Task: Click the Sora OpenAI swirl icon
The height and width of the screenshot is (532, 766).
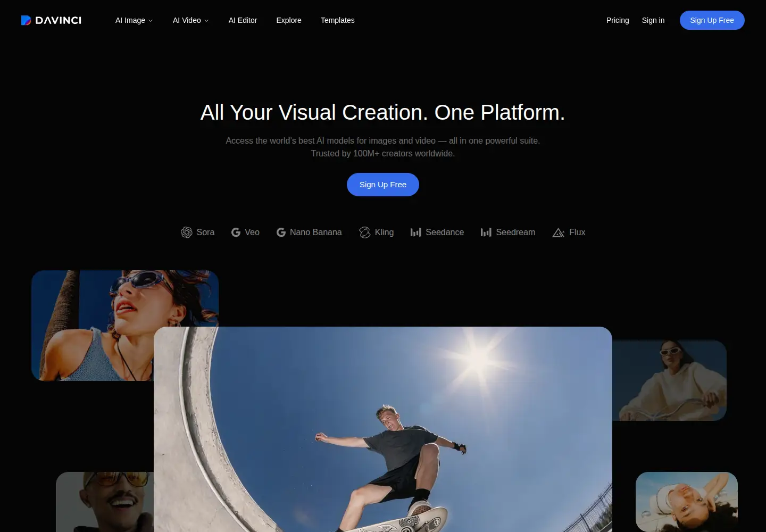Action: [x=187, y=232]
